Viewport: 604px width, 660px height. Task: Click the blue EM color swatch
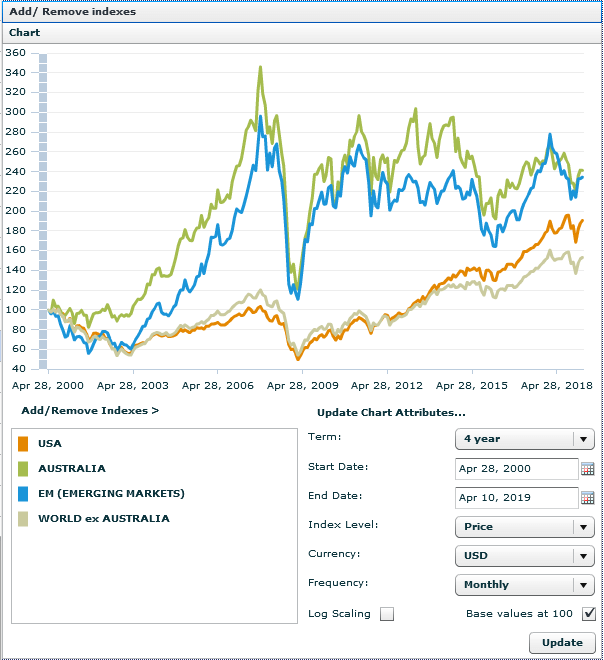[x=23, y=494]
